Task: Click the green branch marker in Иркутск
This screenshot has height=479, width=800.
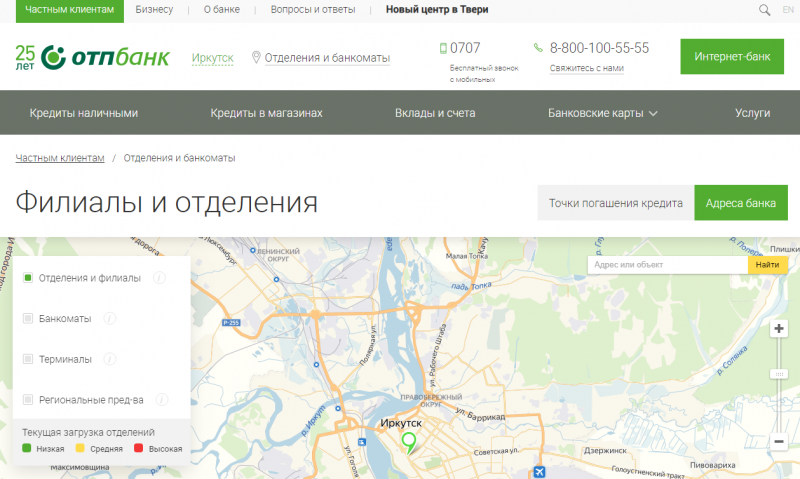Action: (408, 442)
